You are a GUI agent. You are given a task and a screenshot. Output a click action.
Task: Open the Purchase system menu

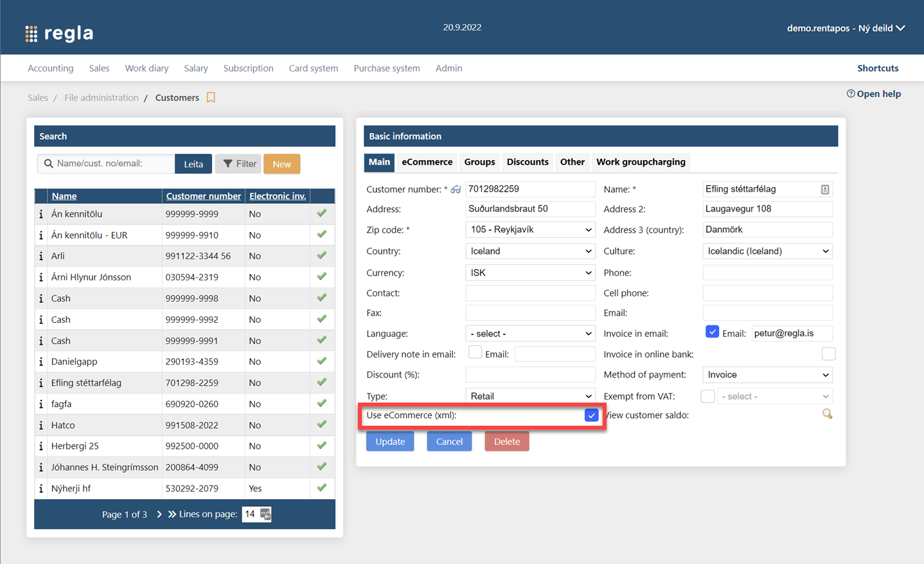point(386,68)
